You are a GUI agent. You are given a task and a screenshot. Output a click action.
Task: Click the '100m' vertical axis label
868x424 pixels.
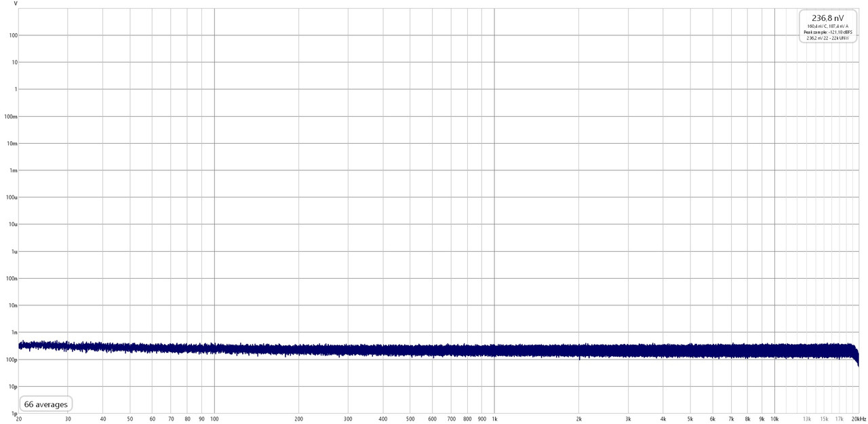click(x=11, y=116)
